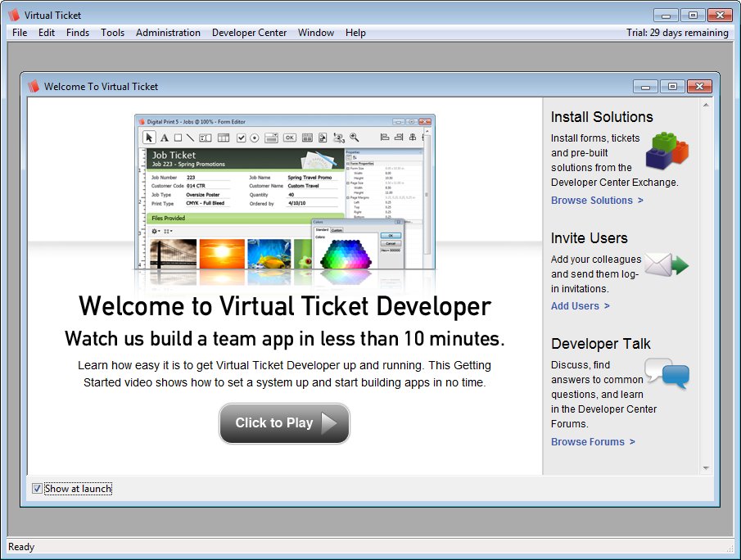
Task: Close the main Virtual Ticket application window
Action: [x=720, y=15]
